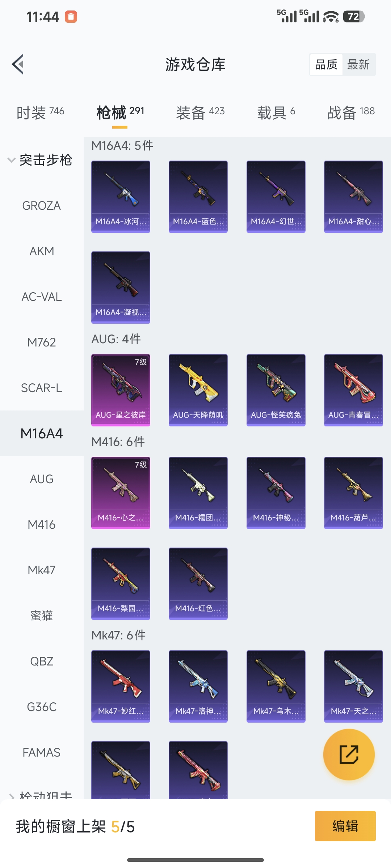Select the AUG-怪笑疯兔 skin icon
Viewport: 391px width, 868px height.
tap(276, 390)
